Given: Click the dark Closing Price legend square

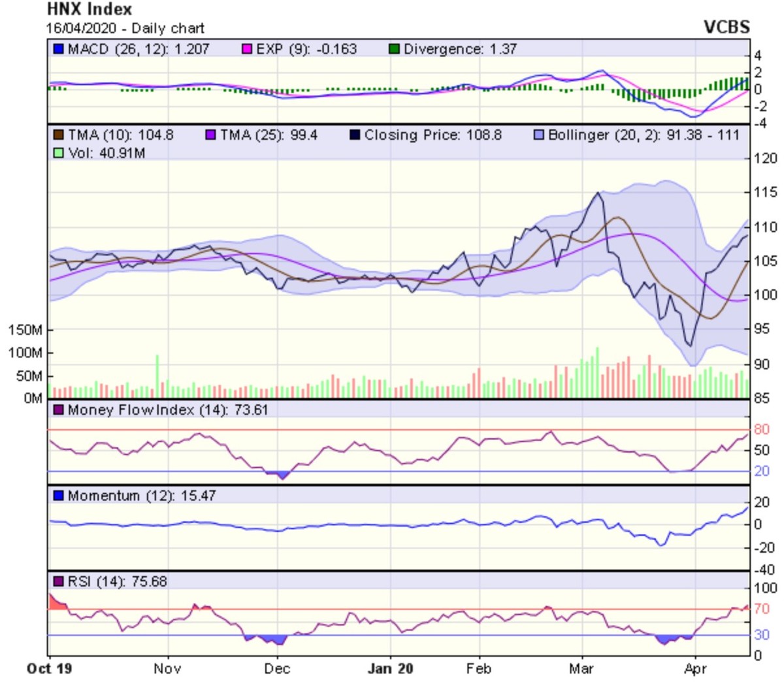Looking at the screenshot, I should pos(355,135).
